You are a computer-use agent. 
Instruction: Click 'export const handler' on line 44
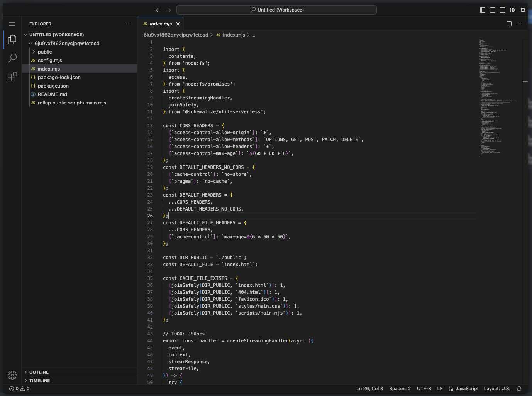tap(191, 341)
